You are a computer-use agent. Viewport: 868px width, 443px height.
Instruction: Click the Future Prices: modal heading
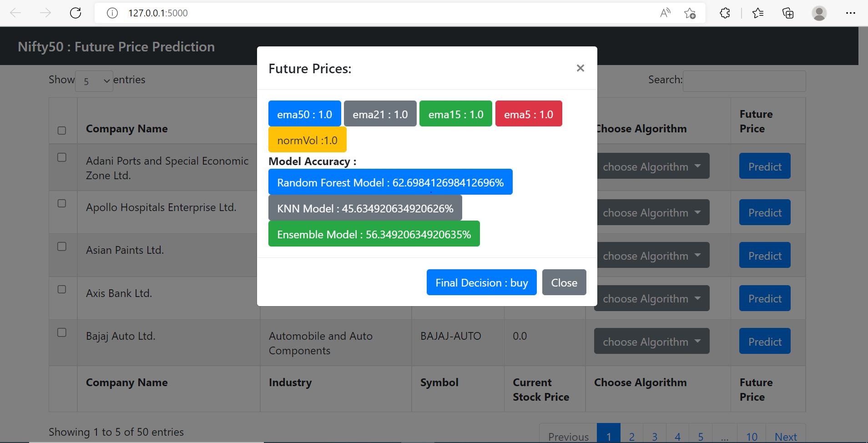[x=310, y=68]
